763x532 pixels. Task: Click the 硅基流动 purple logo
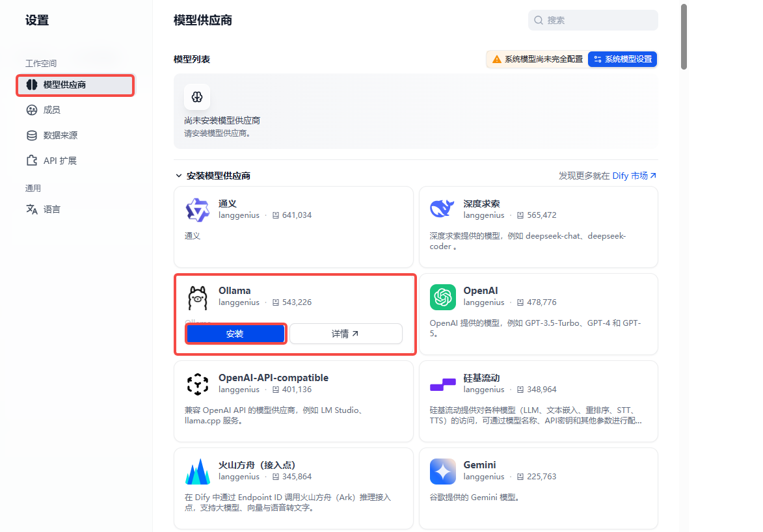(443, 384)
